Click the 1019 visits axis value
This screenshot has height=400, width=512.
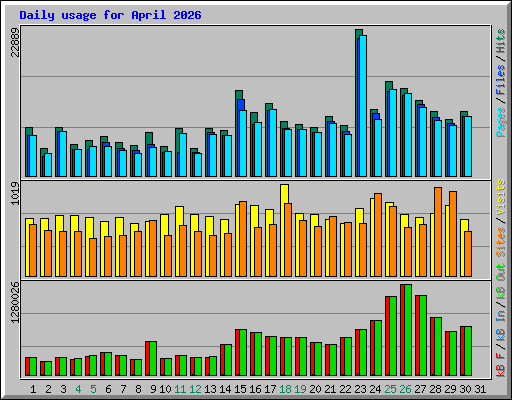coord(15,193)
